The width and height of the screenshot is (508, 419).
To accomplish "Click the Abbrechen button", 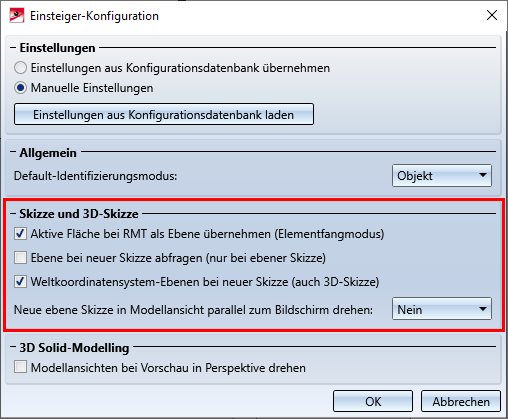I will tap(461, 401).
